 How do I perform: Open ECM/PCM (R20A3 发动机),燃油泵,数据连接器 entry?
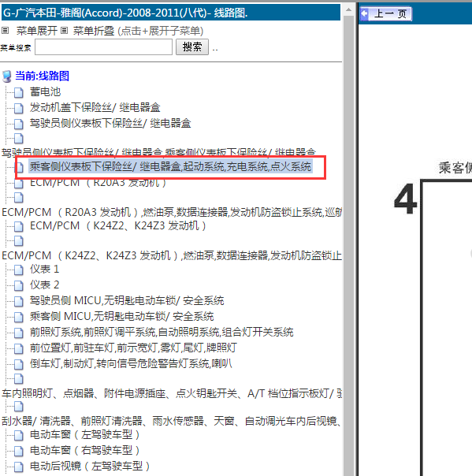point(172,212)
